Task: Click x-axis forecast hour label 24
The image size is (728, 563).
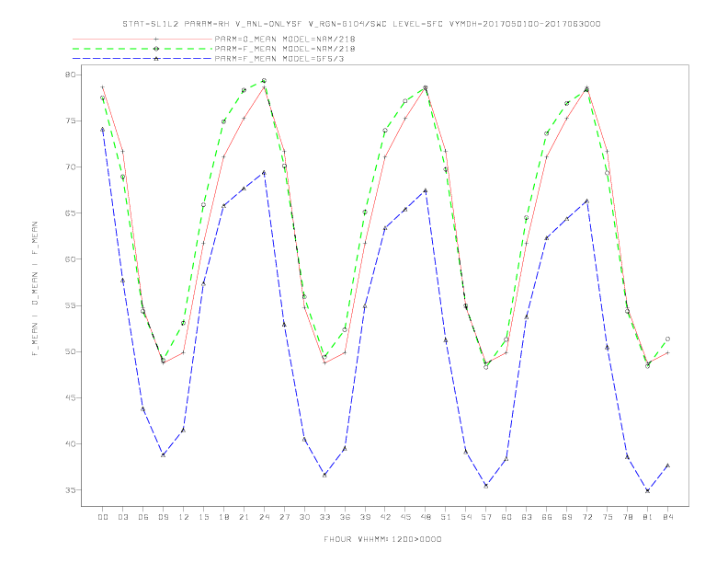Action: (x=264, y=517)
